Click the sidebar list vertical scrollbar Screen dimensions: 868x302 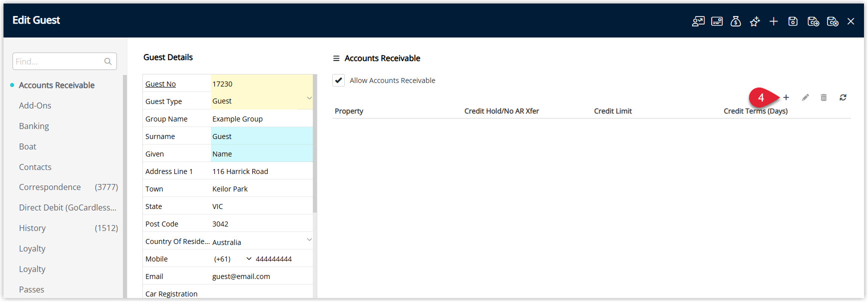pyautogui.click(x=125, y=186)
